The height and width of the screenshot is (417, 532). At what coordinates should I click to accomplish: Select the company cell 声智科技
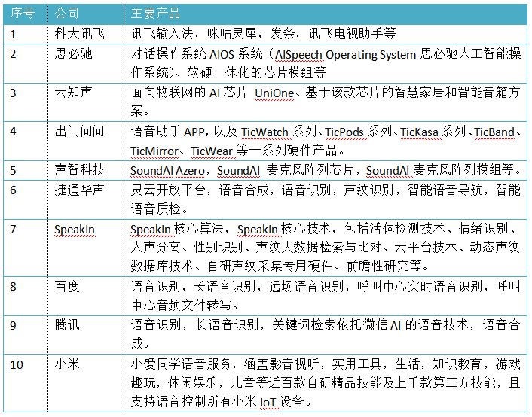[86, 170]
